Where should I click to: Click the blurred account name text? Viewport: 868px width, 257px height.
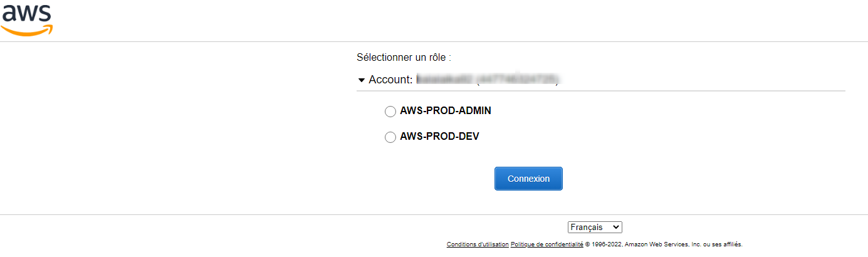(x=445, y=80)
